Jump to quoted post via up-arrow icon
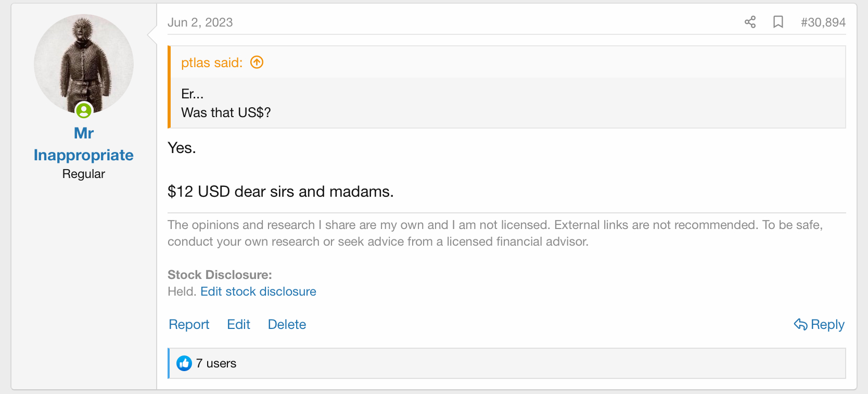This screenshot has height=394, width=868. (x=257, y=62)
